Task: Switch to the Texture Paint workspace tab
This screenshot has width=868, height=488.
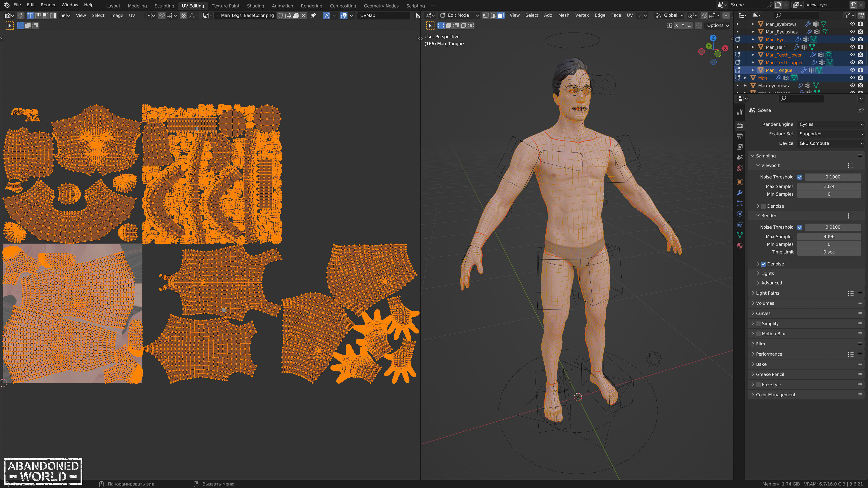Action: click(225, 6)
